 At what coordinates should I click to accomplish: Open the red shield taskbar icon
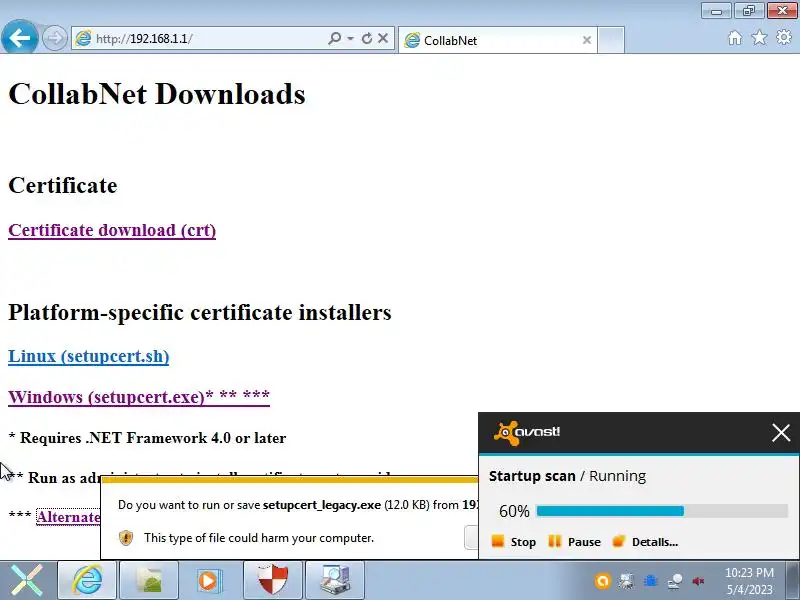(273, 580)
